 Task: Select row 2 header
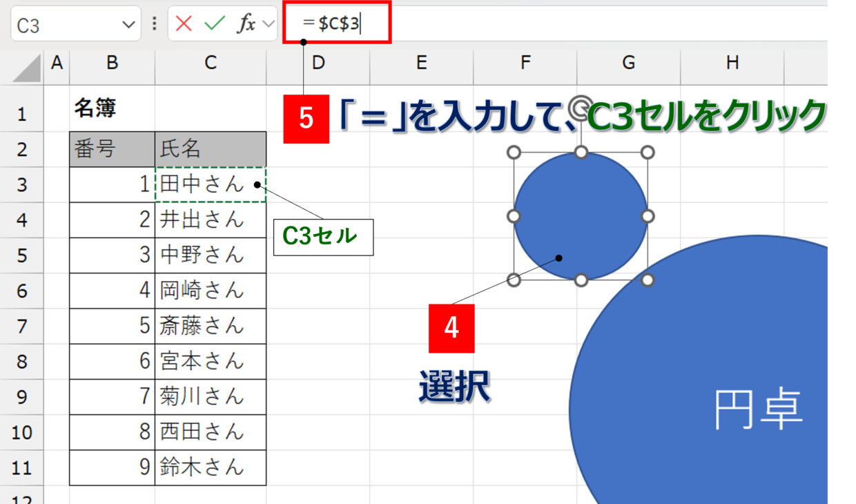click(x=22, y=148)
